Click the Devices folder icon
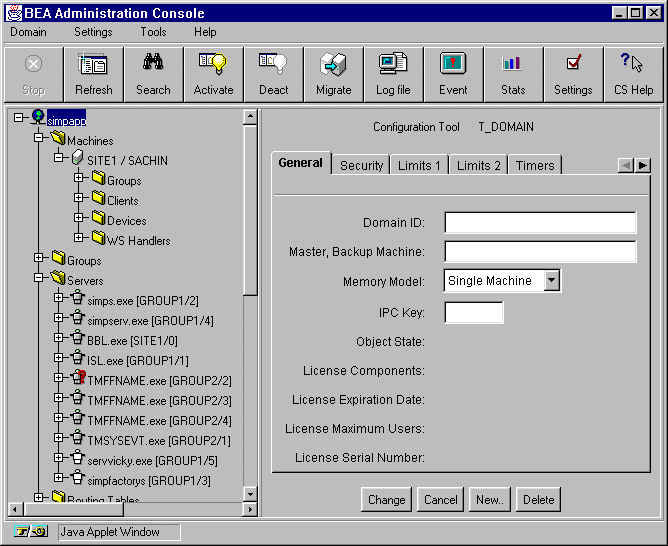Screen dimensions: 668x546 point(99,217)
